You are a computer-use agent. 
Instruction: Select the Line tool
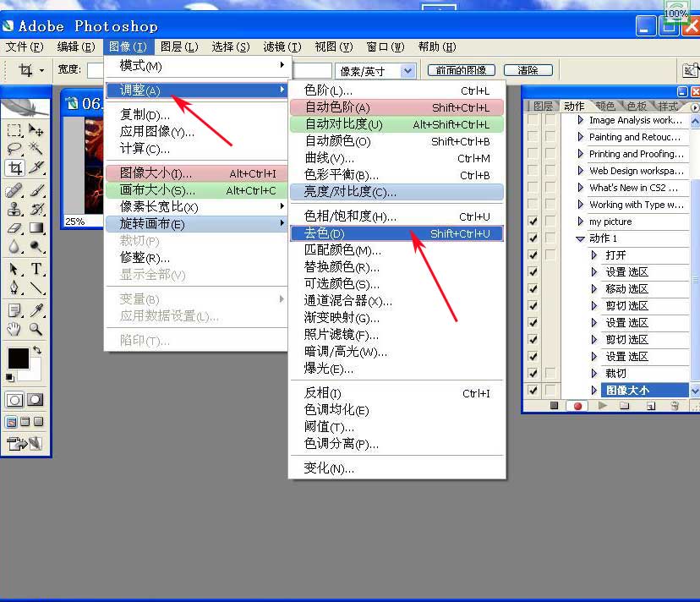point(36,287)
